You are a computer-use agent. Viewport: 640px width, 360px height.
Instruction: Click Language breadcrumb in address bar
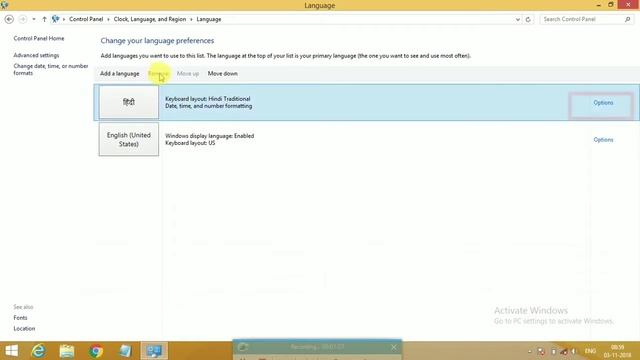click(x=209, y=19)
